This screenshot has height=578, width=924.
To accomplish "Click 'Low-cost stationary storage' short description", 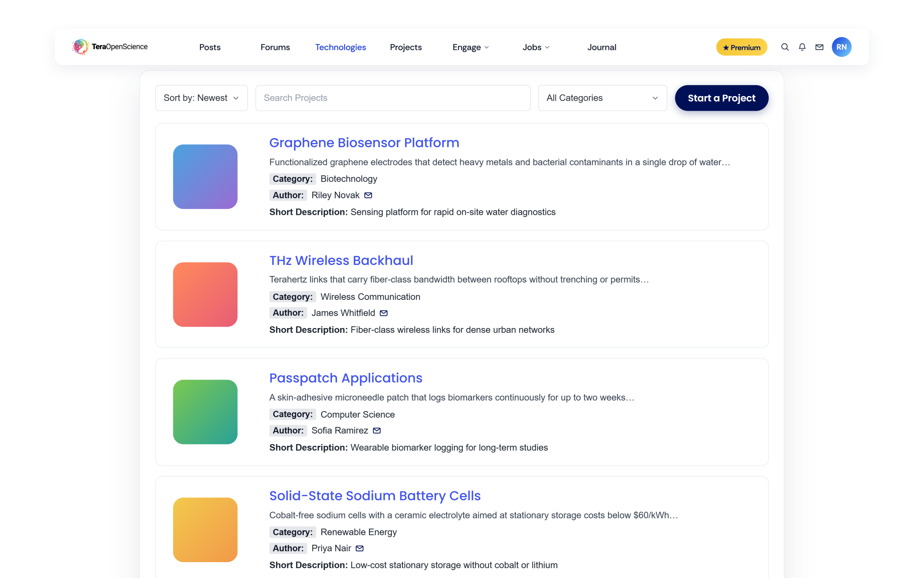I will [x=454, y=565].
